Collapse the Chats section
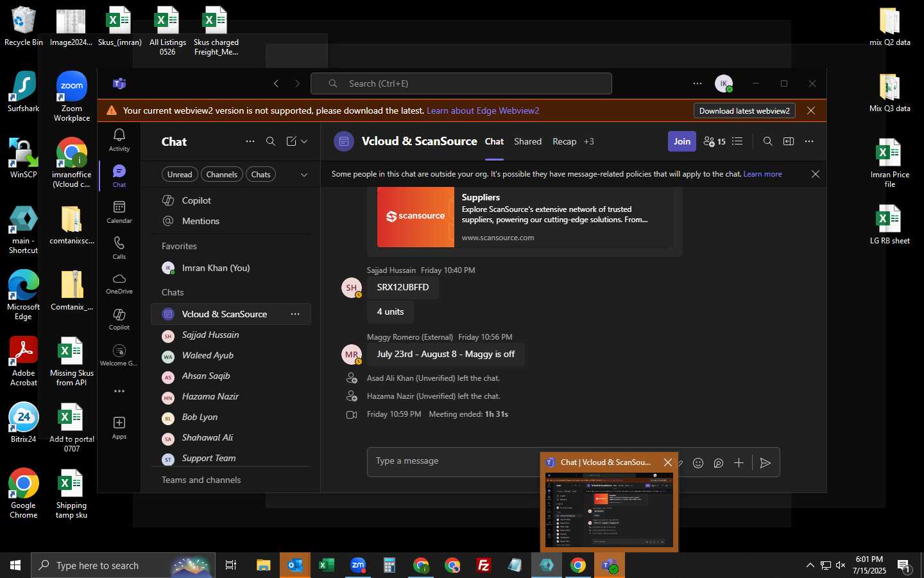 click(173, 292)
